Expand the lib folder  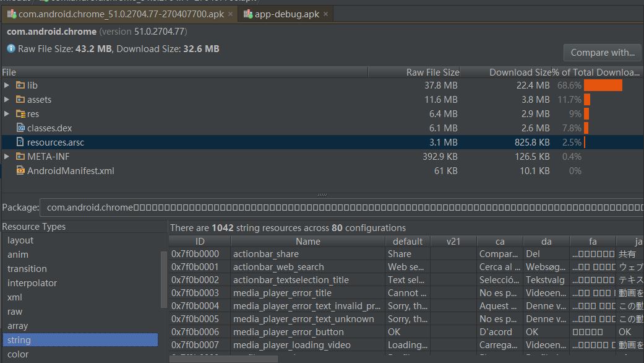point(7,85)
